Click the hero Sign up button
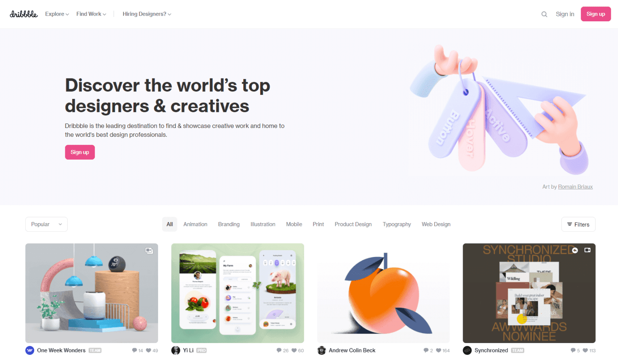Viewport: 618px width, 364px height. tap(80, 152)
